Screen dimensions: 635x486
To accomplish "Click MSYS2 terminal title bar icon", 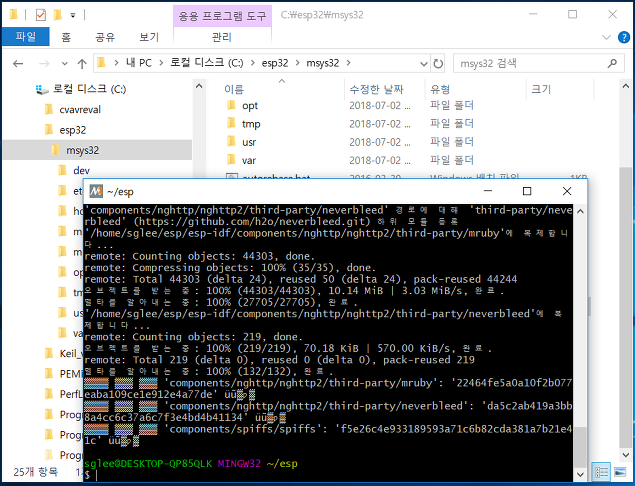I will 96,191.
